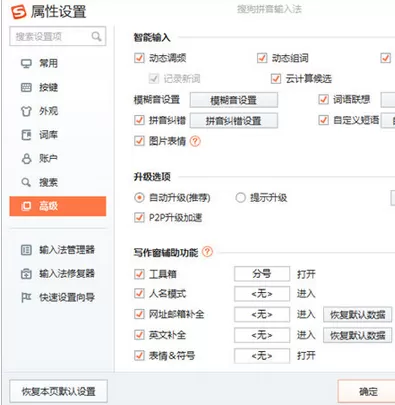Toggle the 图片表情 checkbox
This screenshot has height=405, width=395.
[x=139, y=141]
